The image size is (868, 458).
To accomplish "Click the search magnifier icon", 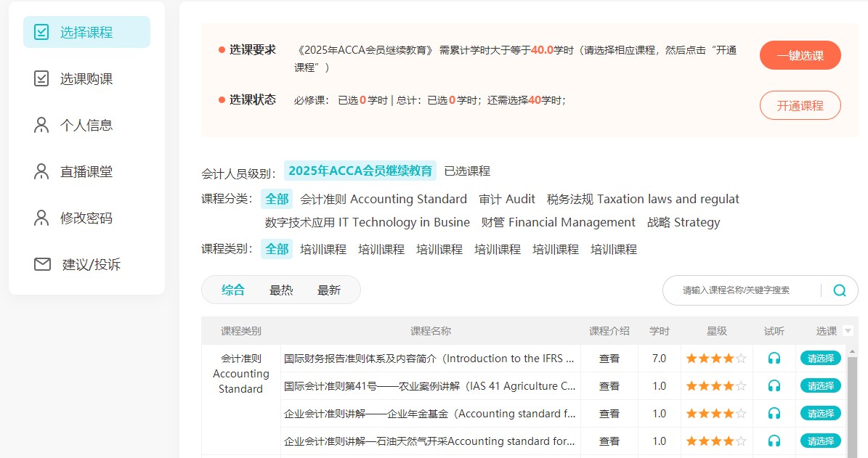I will (x=839, y=290).
